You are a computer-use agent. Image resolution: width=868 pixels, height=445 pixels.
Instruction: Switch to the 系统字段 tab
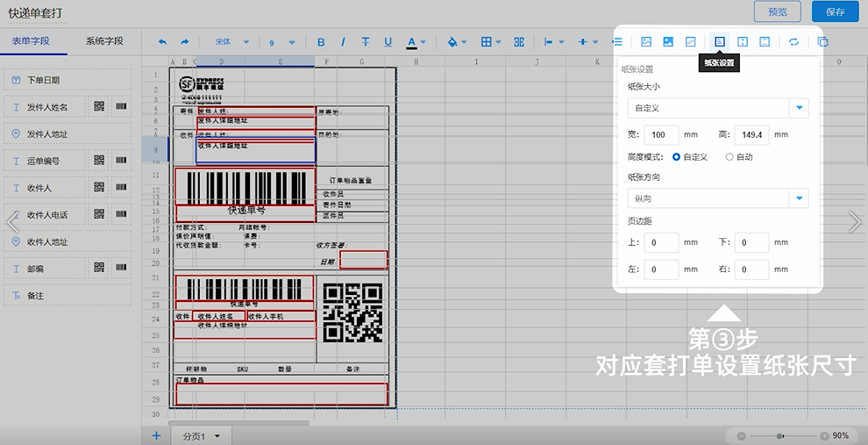click(104, 41)
